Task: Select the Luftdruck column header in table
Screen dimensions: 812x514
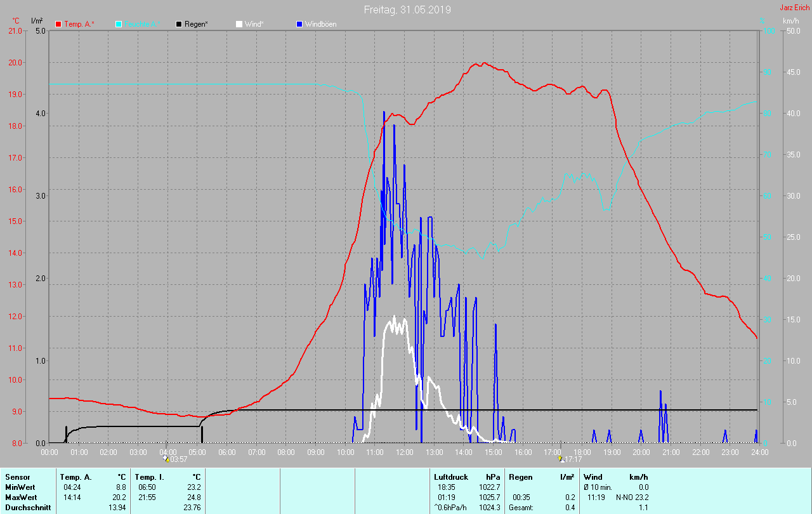Action: [x=450, y=477]
